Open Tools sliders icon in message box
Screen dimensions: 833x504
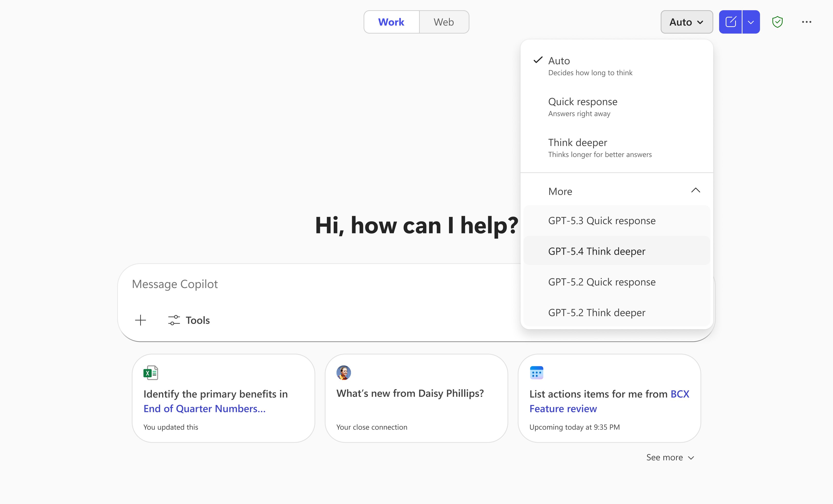click(x=174, y=320)
